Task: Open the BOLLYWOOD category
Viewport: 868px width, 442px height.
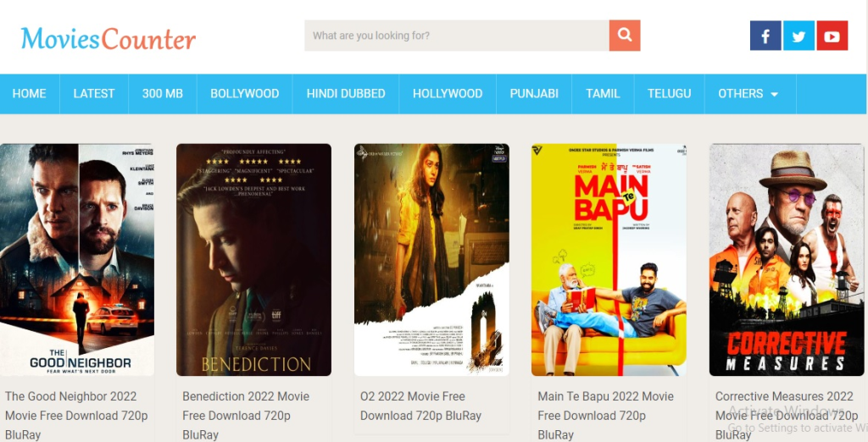Action: click(x=245, y=93)
